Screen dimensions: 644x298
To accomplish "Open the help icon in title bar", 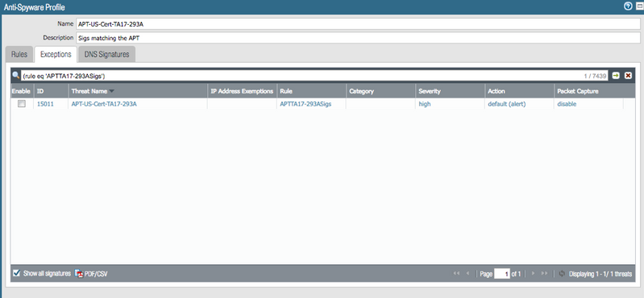I will point(628,6).
